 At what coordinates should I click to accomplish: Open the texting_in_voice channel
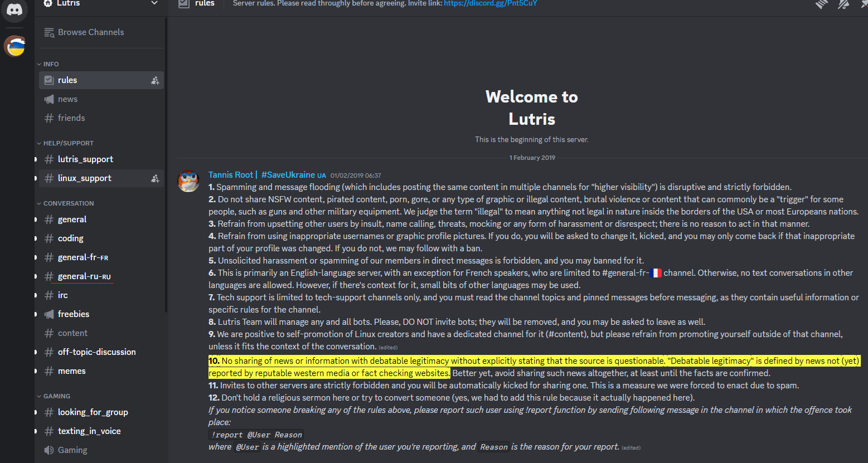[101, 431]
